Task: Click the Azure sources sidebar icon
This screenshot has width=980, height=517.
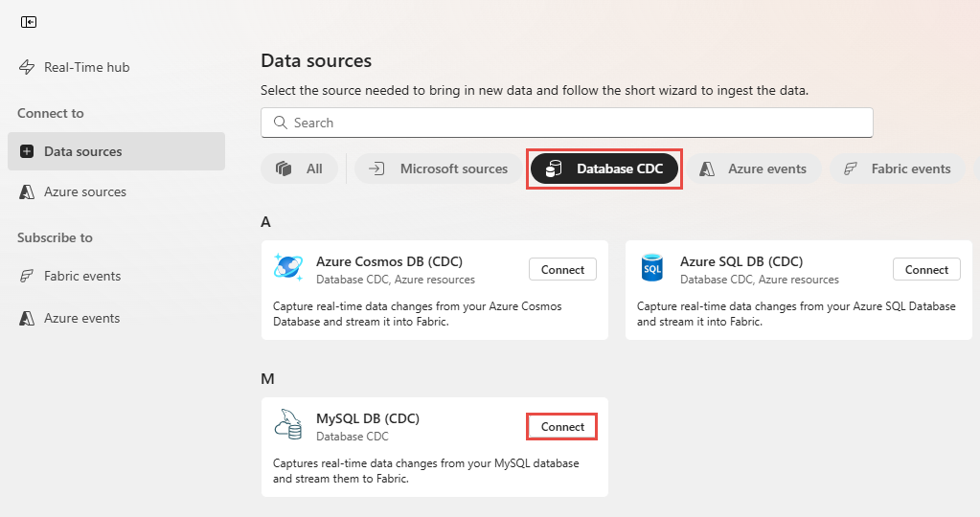Action: [x=27, y=191]
